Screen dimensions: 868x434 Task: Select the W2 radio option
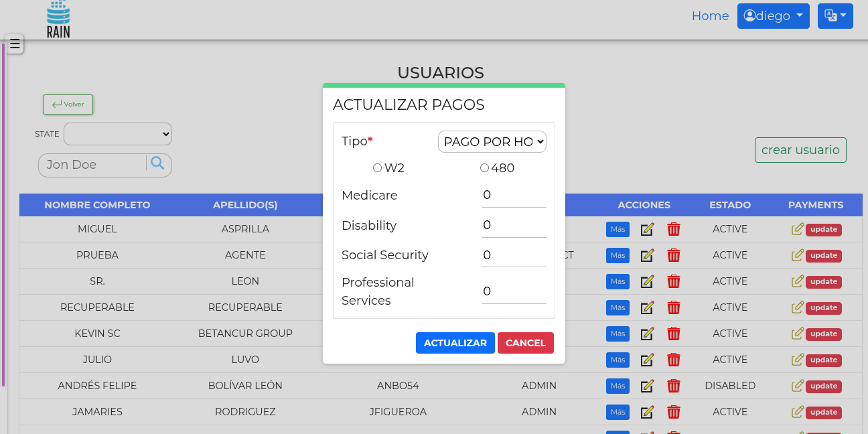[377, 168]
